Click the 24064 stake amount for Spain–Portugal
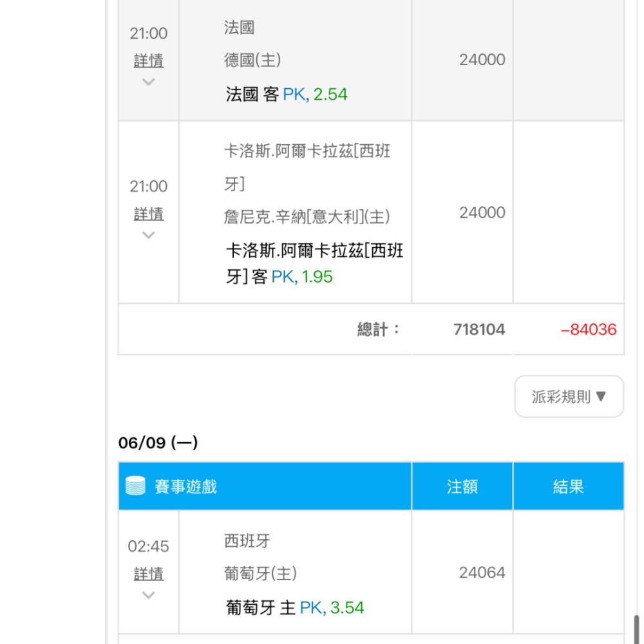The height and width of the screenshot is (644, 644). point(482,573)
